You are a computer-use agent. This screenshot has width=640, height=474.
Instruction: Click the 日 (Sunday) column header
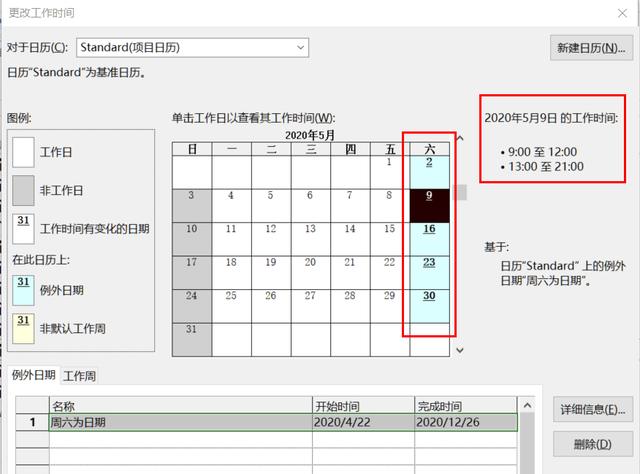(192, 149)
